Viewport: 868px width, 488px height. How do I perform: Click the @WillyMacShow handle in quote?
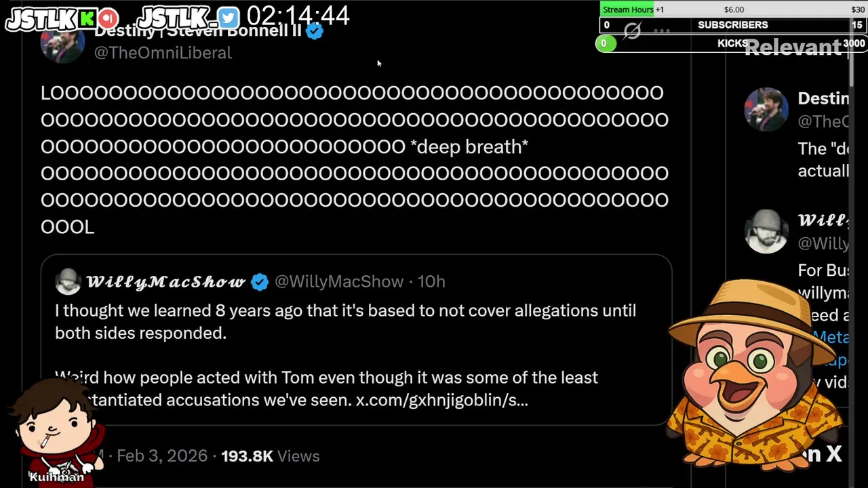(338, 282)
